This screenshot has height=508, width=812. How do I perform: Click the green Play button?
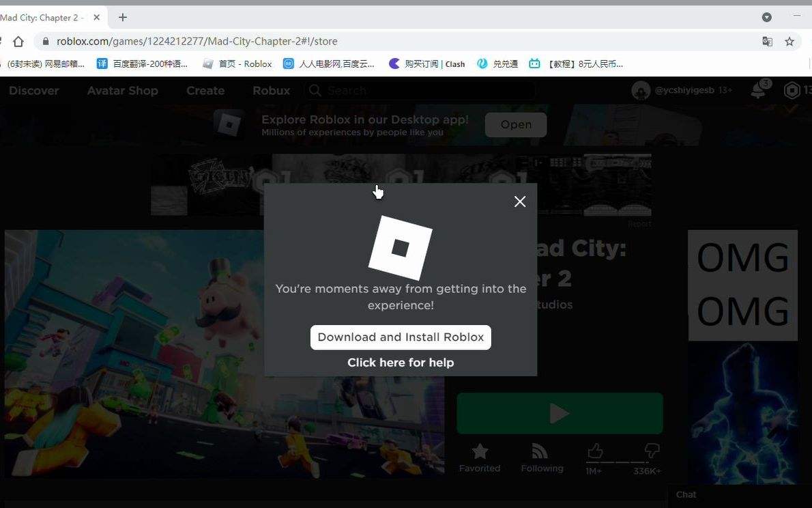[560, 414]
